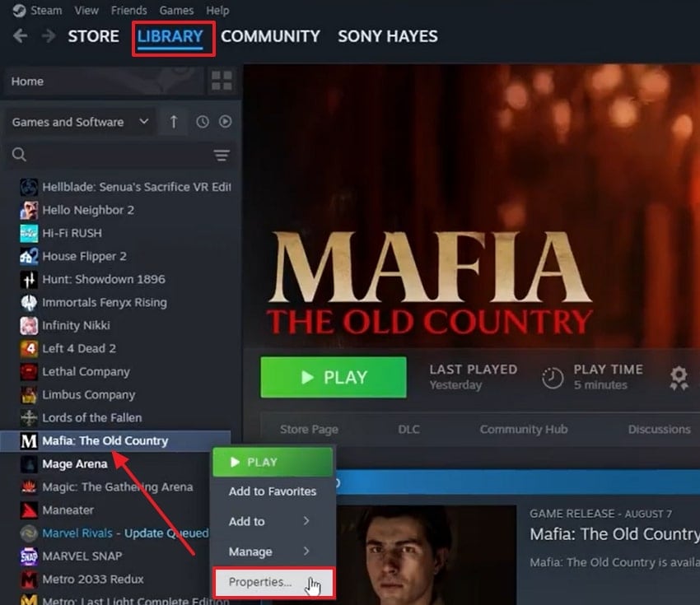Go forward with the right arrow
Image resolution: width=700 pixels, height=605 pixels.
pyautogui.click(x=49, y=35)
